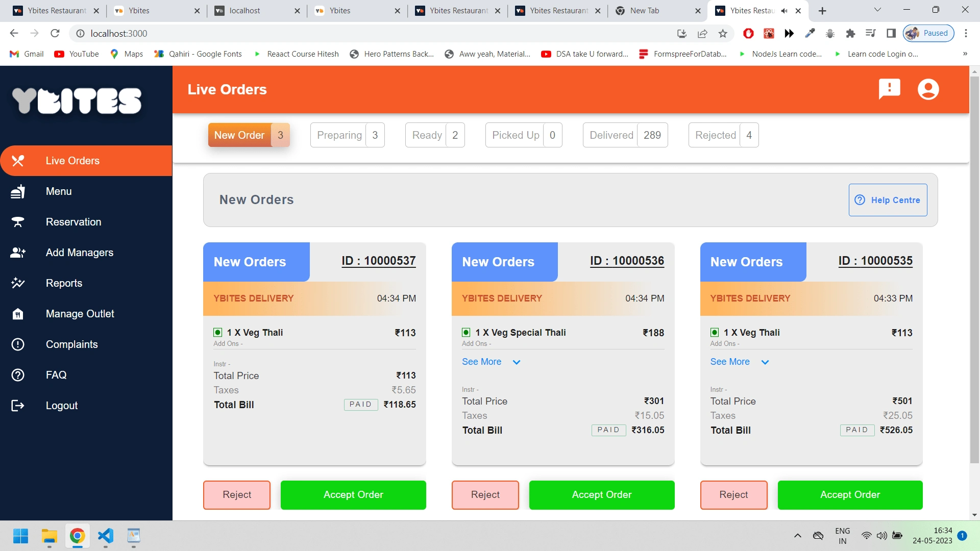Viewport: 980px width, 551px height.
Task: Click the browser address bar
Action: [x=357, y=34]
